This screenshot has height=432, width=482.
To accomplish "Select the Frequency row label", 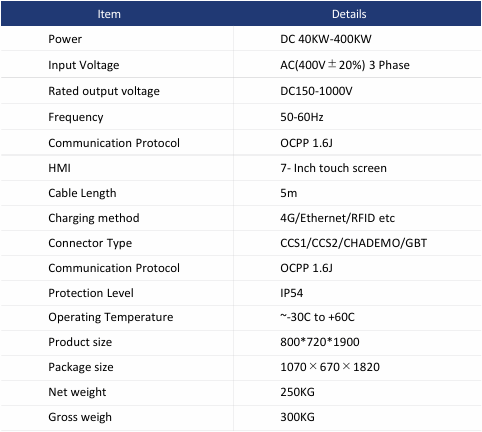I will pyautogui.click(x=76, y=117).
